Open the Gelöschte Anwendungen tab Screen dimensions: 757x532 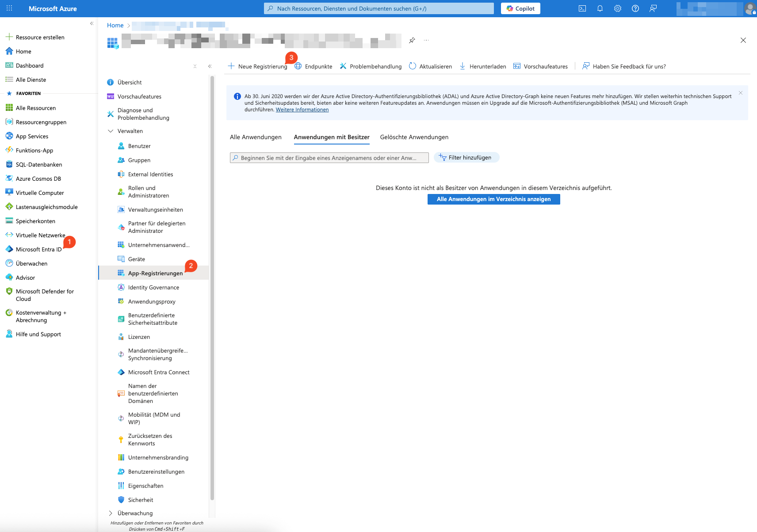[x=414, y=137]
